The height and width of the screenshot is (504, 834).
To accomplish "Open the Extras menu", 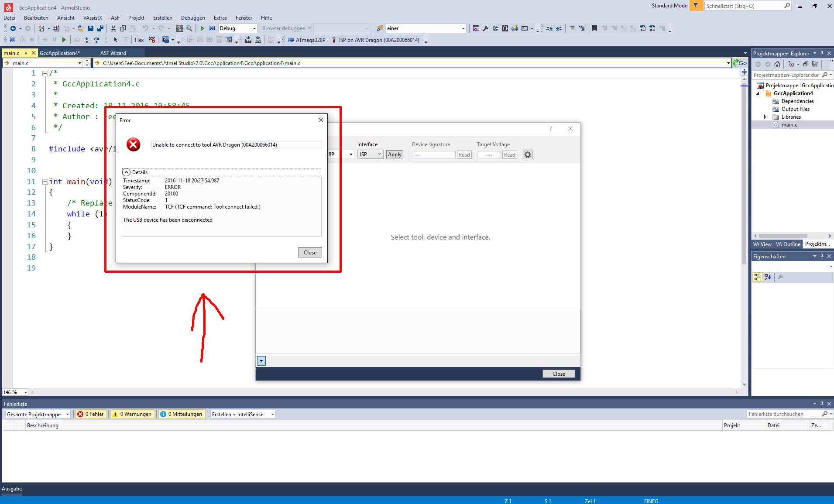I will [220, 18].
